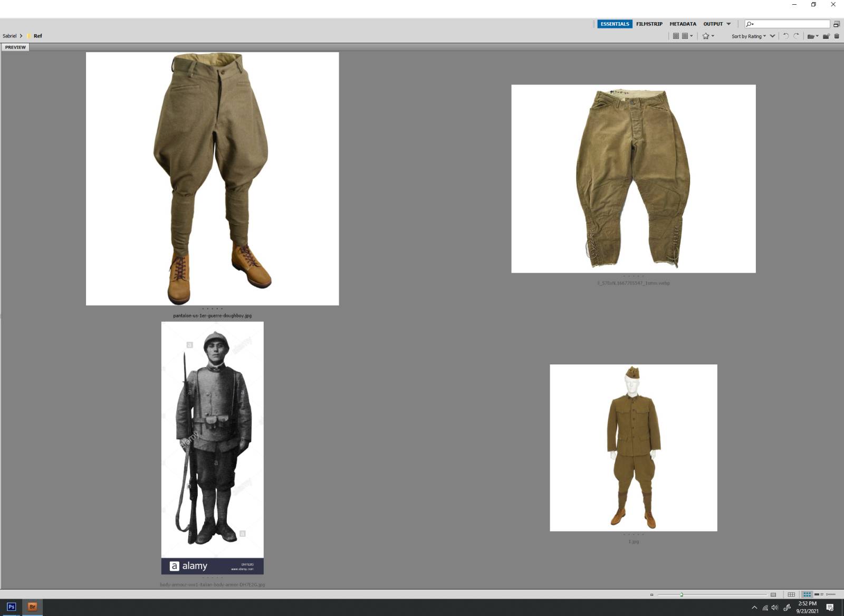Click the thumbnail size slider handle

pyautogui.click(x=682, y=594)
